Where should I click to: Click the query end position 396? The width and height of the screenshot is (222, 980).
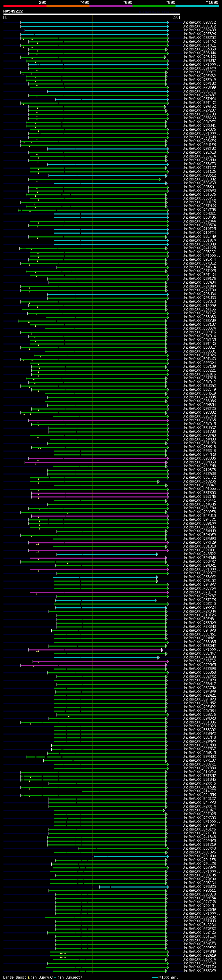click(175, 17)
